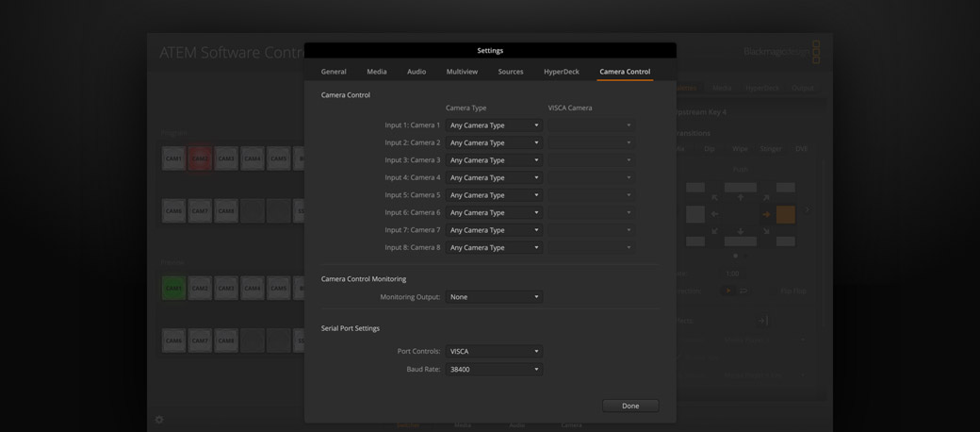Click the Input 1: Camera 1 label
The height and width of the screenshot is (432, 980).
coord(413,125)
